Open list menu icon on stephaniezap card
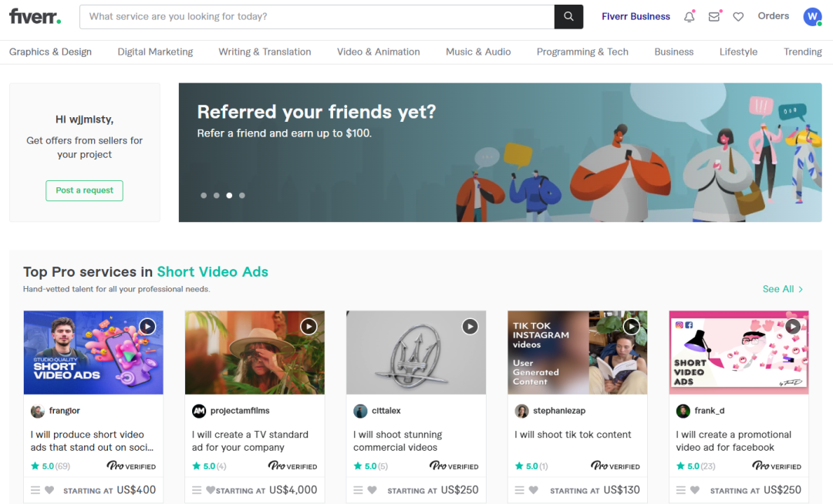This screenshot has width=833, height=504. (x=520, y=490)
